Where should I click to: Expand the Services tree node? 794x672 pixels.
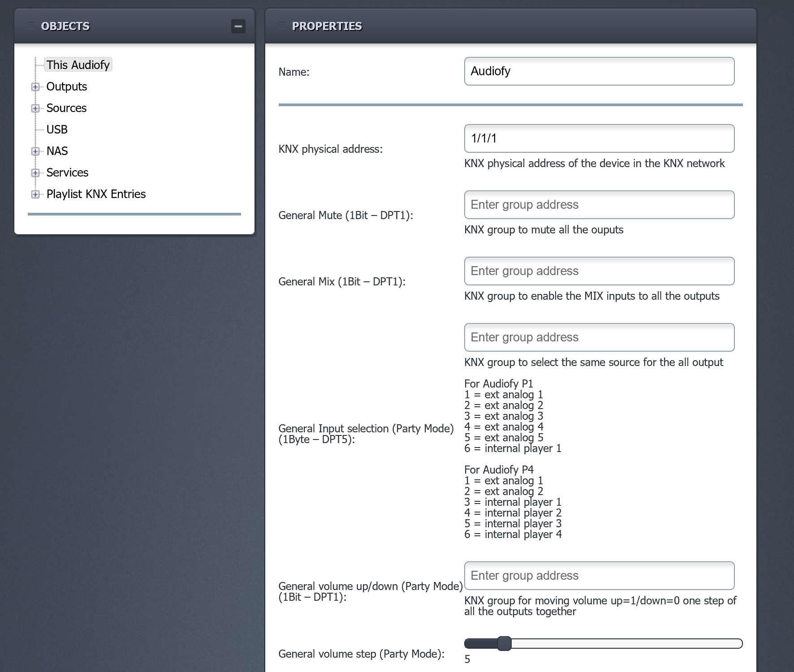point(35,173)
